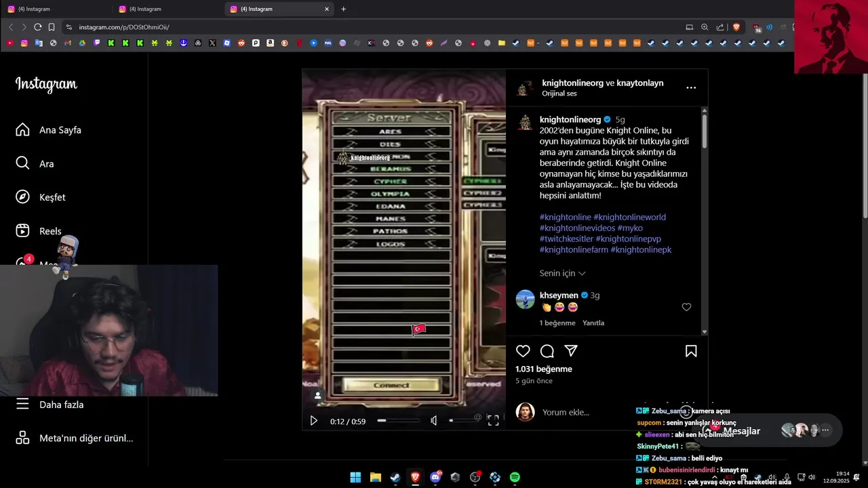Screen dimensions: 868x488
Task: Reload the page
Action: coord(37,27)
